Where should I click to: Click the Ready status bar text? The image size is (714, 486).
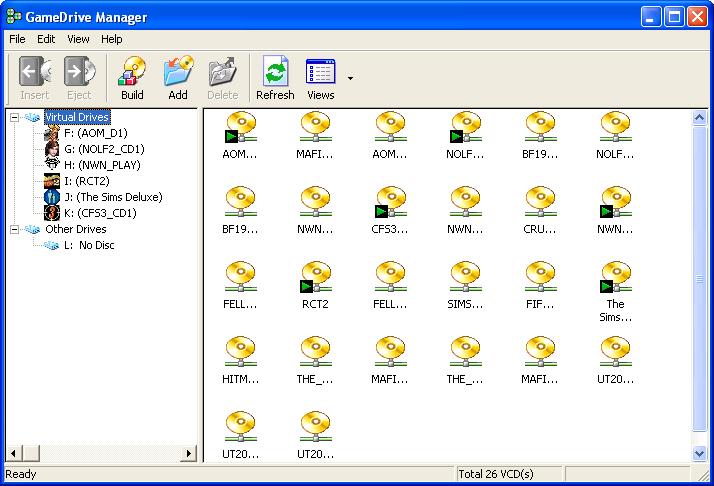coord(20,474)
